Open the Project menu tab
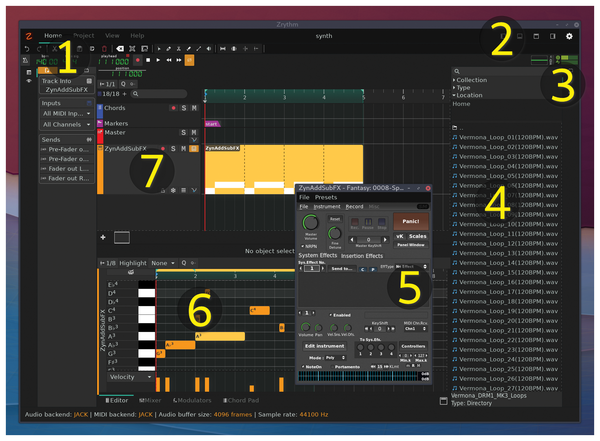The height and width of the screenshot is (441, 600). click(x=83, y=36)
